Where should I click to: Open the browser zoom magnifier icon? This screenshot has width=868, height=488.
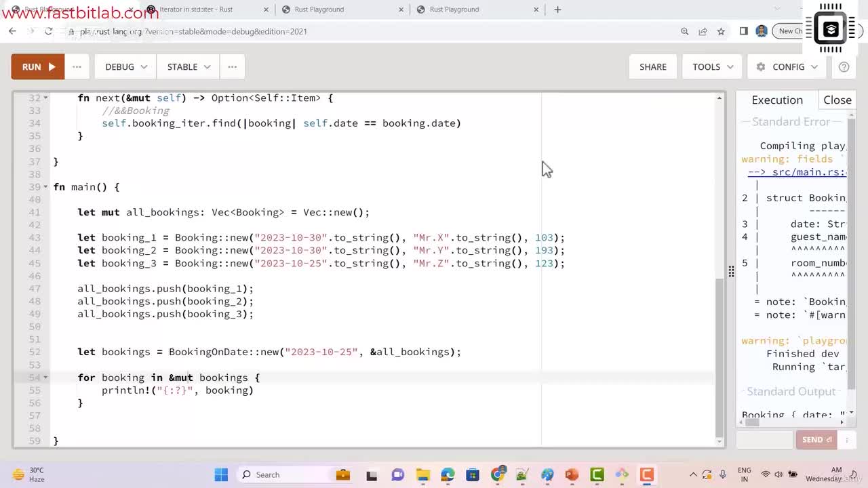coord(684,31)
